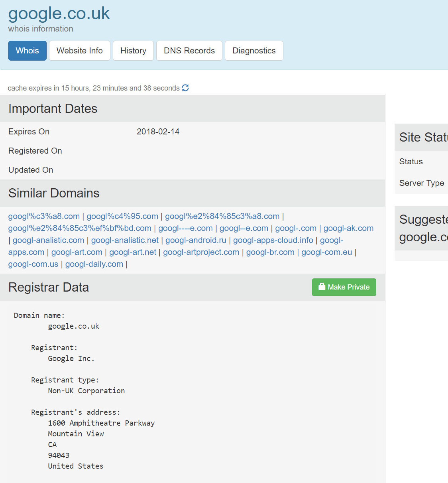Open googl%c4%95.com similar domain link
Image resolution: width=448 pixels, height=483 pixels.
(x=122, y=216)
